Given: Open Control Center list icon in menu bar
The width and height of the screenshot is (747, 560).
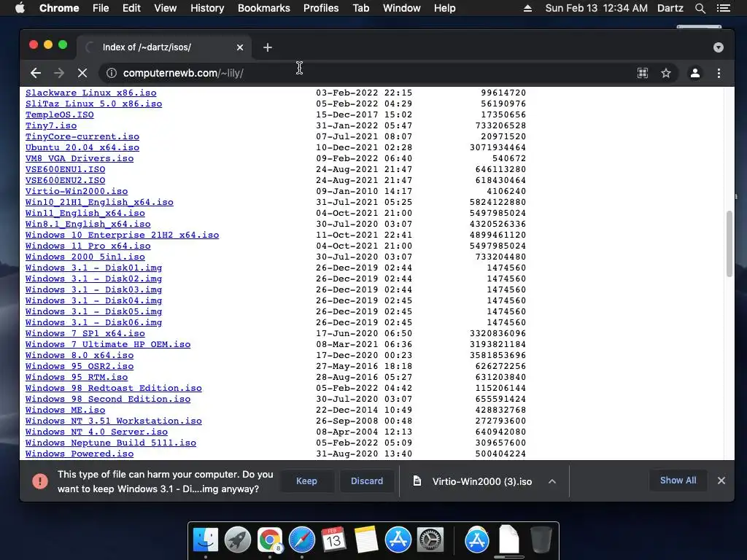Looking at the screenshot, I should point(724,8).
